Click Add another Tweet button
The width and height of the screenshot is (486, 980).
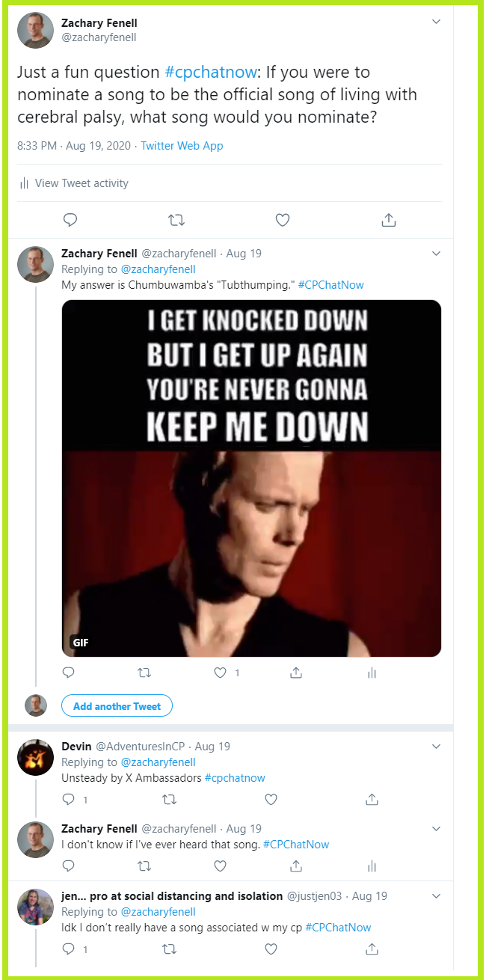point(117,706)
